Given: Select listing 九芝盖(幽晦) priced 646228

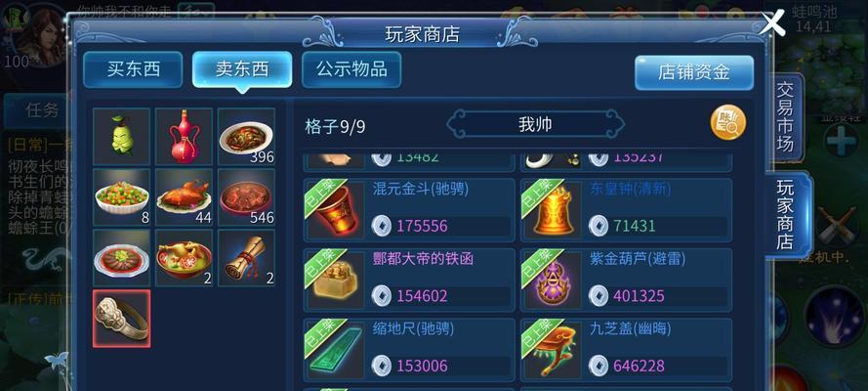Looking at the screenshot, I should pos(626,348).
